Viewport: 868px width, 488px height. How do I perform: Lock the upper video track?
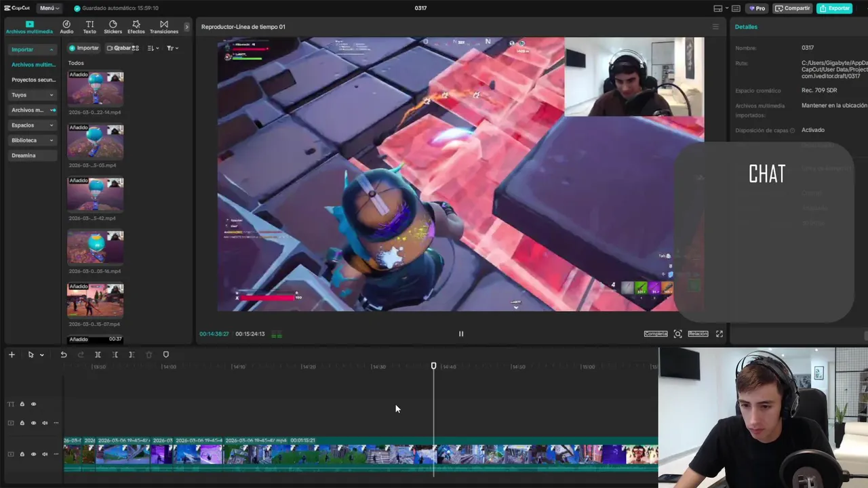(x=22, y=423)
